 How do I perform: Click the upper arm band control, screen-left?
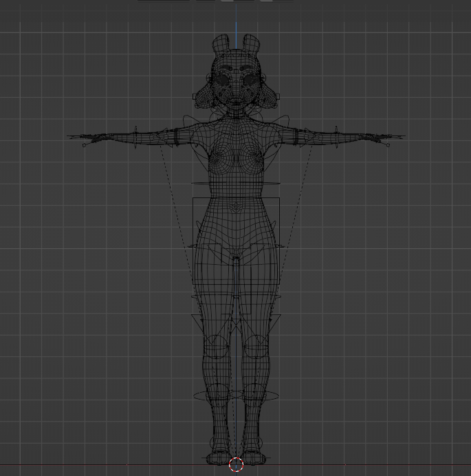click(176, 136)
